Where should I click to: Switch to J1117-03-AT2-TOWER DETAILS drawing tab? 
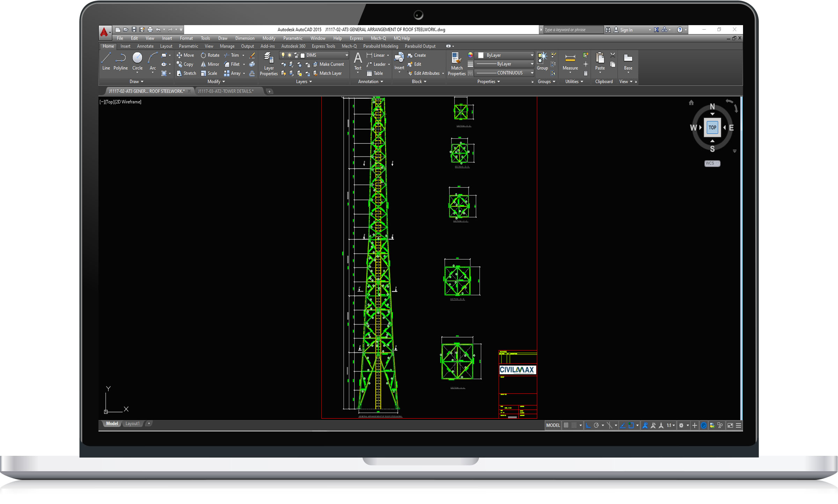pyautogui.click(x=226, y=91)
